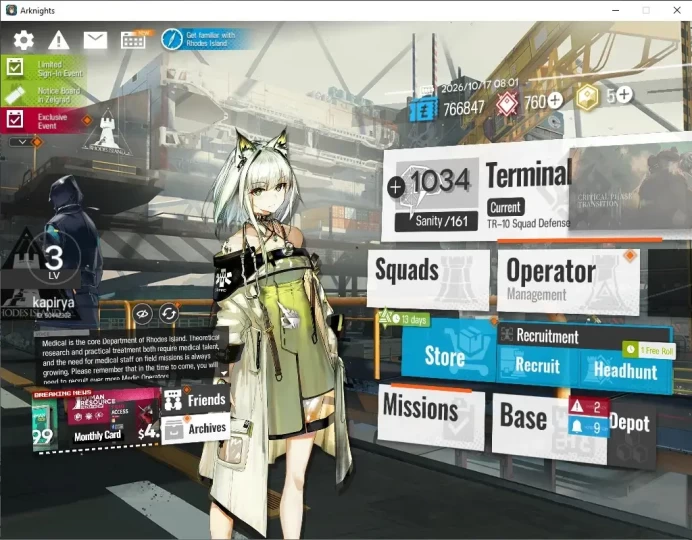Screen dimensions: 692x540
Task: Click the Arknights title bar app icon
Action: click(x=11, y=10)
